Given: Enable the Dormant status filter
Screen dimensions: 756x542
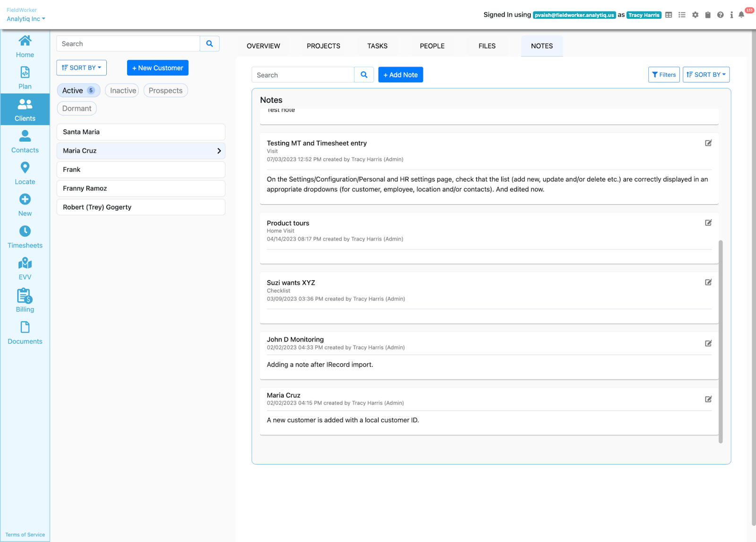Looking at the screenshot, I should tap(77, 109).
